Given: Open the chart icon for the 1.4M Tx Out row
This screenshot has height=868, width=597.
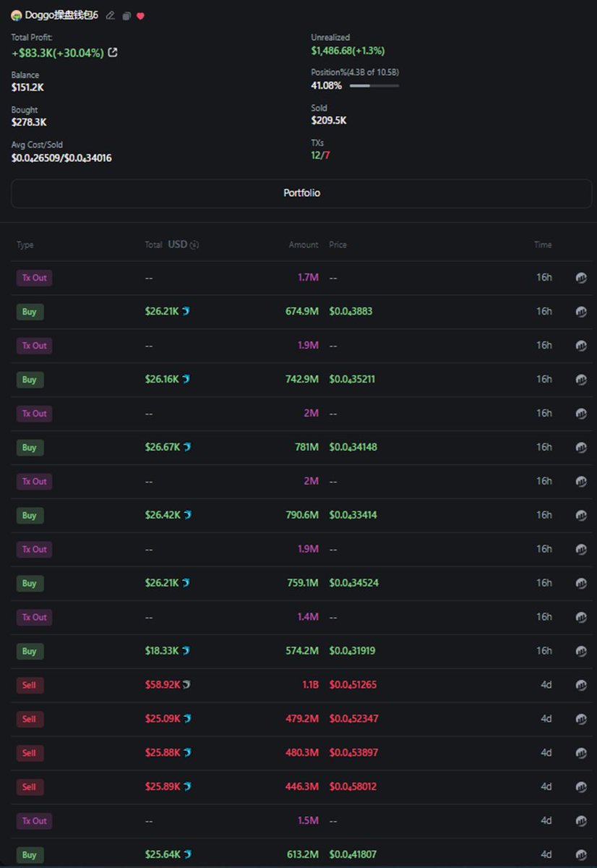Looking at the screenshot, I should pyautogui.click(x=581, y=618).
